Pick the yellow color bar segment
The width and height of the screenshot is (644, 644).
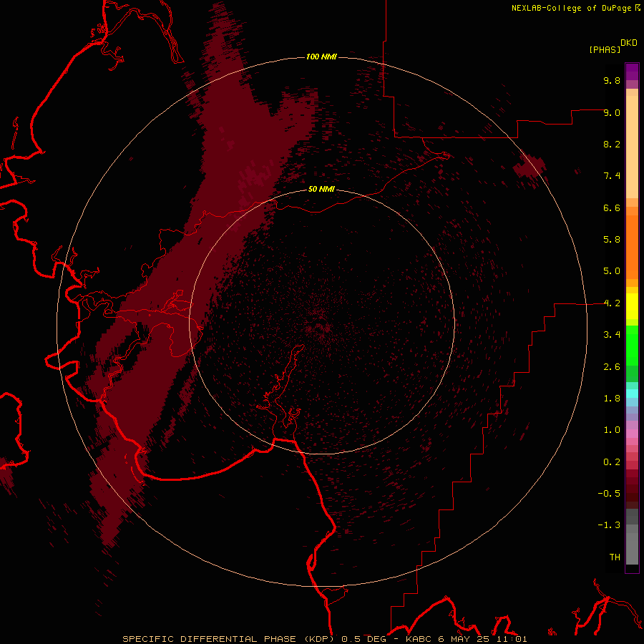(x=632, y=306)
